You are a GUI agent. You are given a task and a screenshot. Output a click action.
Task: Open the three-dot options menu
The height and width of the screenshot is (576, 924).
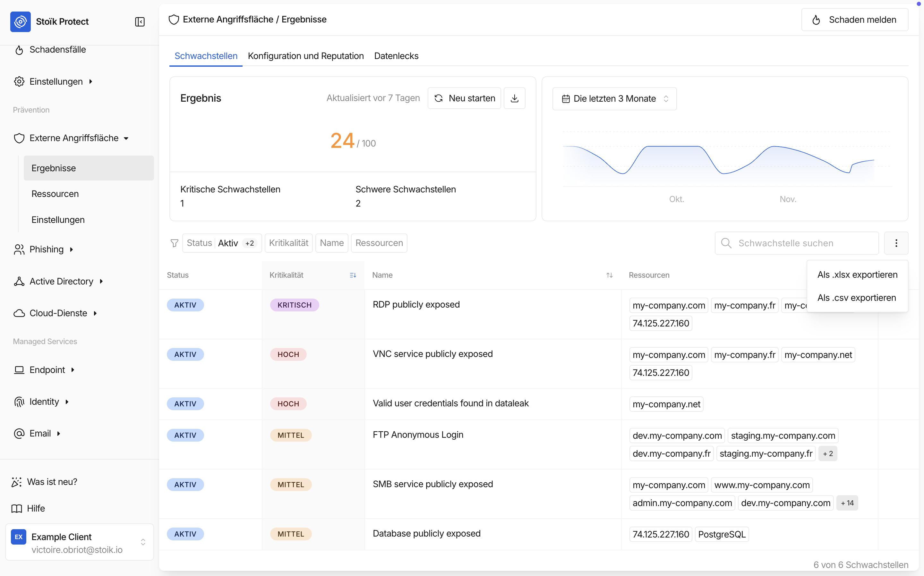point(896,243)
